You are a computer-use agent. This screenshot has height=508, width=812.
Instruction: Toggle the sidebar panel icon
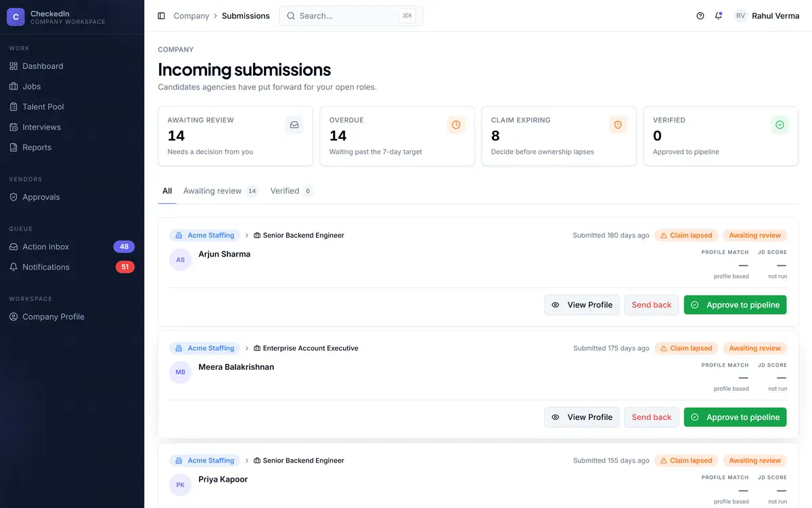click(161, 16)
